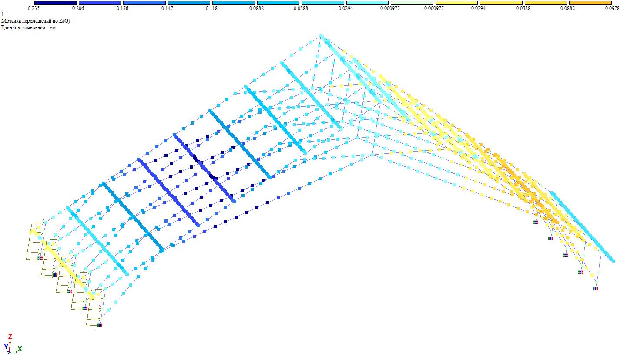
Task: Click the minimum legend value -0.235
Action: (x=33, y=8)
